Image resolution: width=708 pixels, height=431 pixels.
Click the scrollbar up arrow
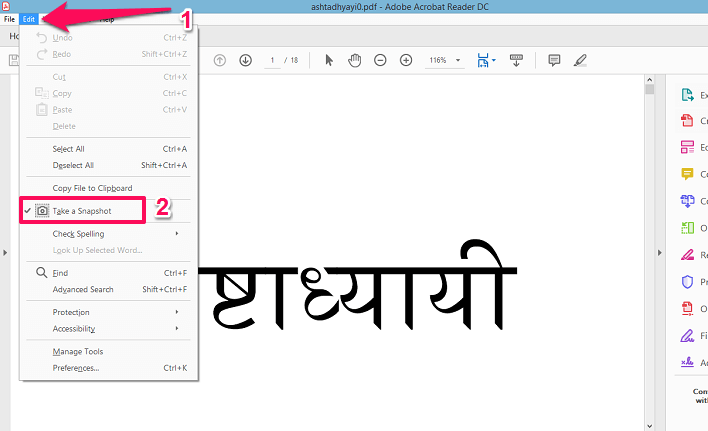coord(650,79)
